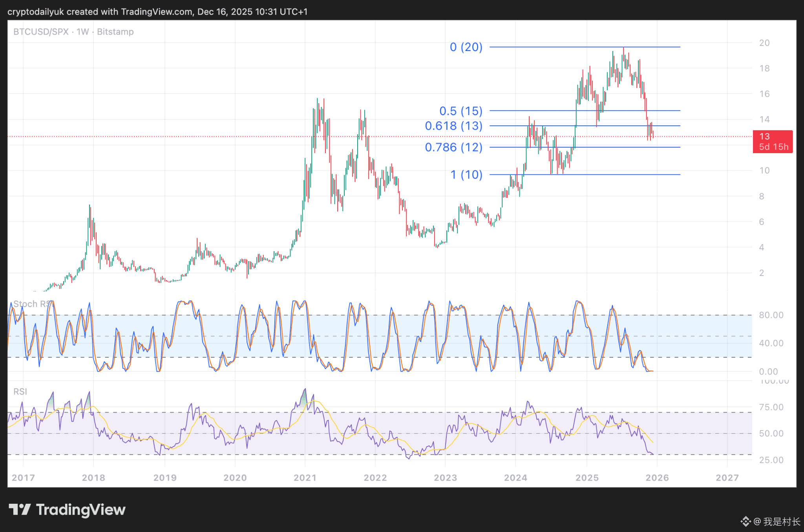
Task: Click the RSI indicator pane title
Action: click(x=20, y=391)
